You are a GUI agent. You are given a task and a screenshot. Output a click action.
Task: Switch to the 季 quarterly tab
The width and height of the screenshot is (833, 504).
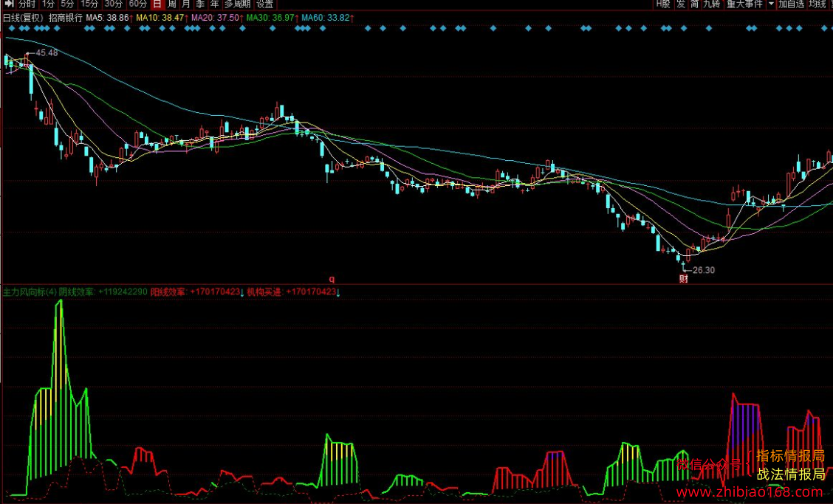200,4
